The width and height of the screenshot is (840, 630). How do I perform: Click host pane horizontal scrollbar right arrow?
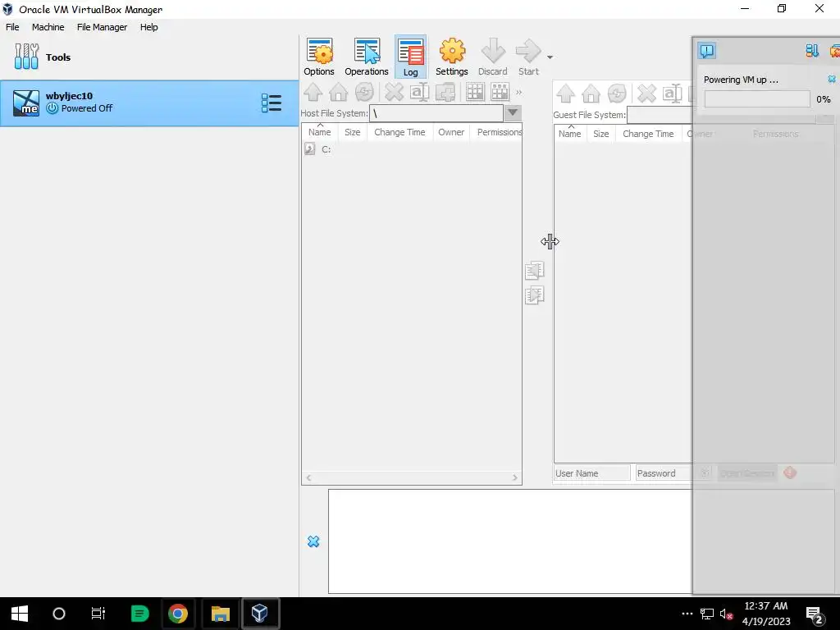point(515,478)
